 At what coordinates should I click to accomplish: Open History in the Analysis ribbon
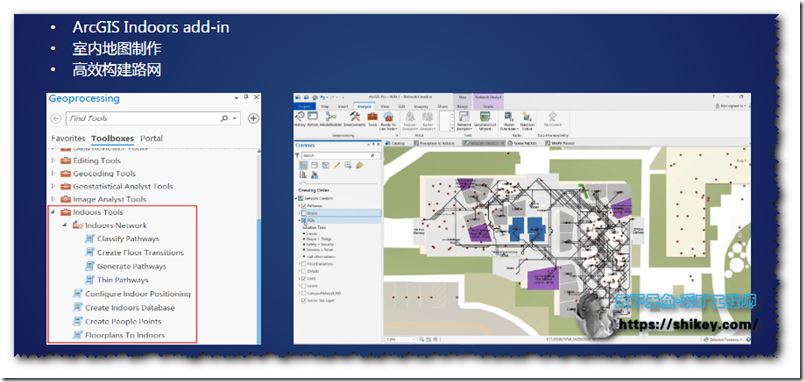pyautogui.click(x=300, y=118)
